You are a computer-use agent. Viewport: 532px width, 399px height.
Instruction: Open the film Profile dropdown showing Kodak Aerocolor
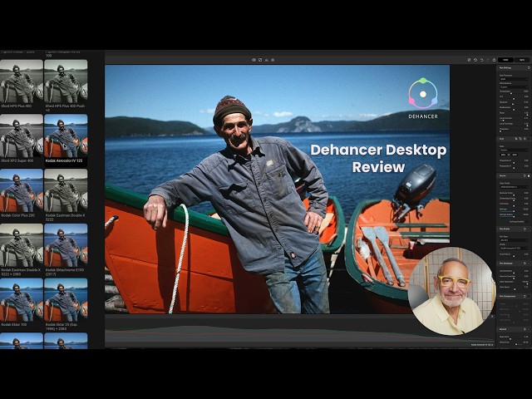(514, 248)
